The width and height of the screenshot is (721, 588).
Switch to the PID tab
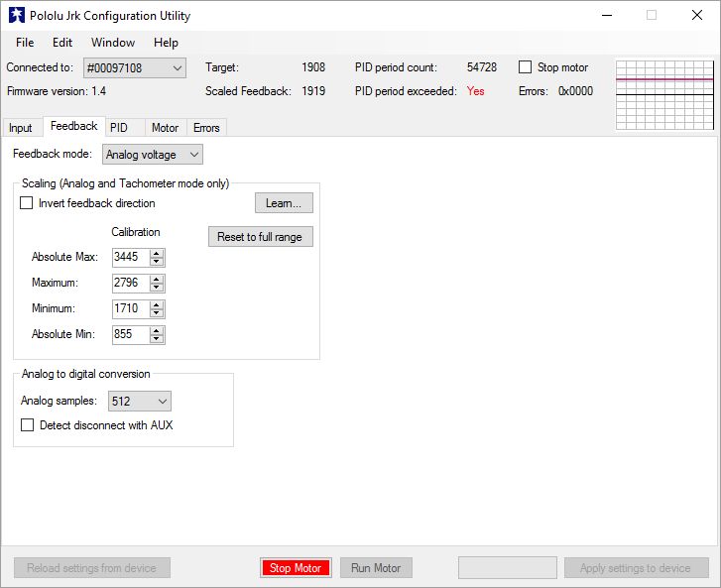pos(119,127)
